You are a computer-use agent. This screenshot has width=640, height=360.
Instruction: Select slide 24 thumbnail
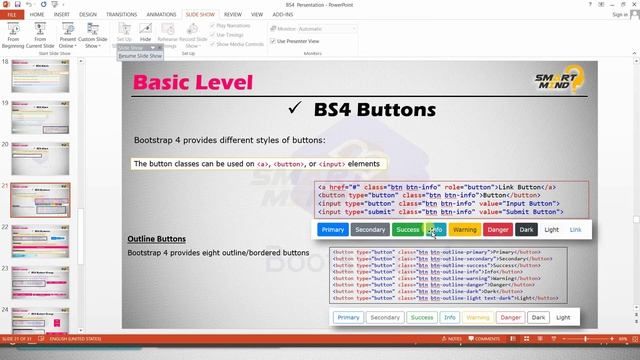click(40, 320)
